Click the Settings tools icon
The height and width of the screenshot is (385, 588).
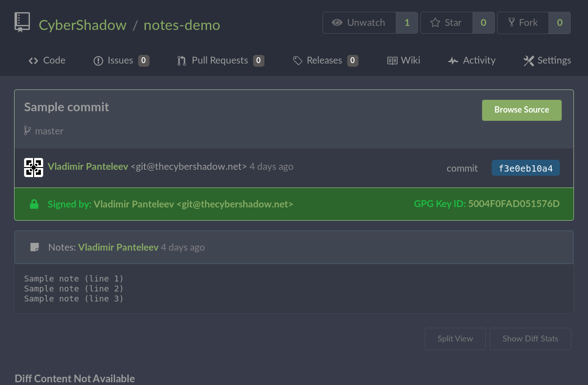coord(528,61)
